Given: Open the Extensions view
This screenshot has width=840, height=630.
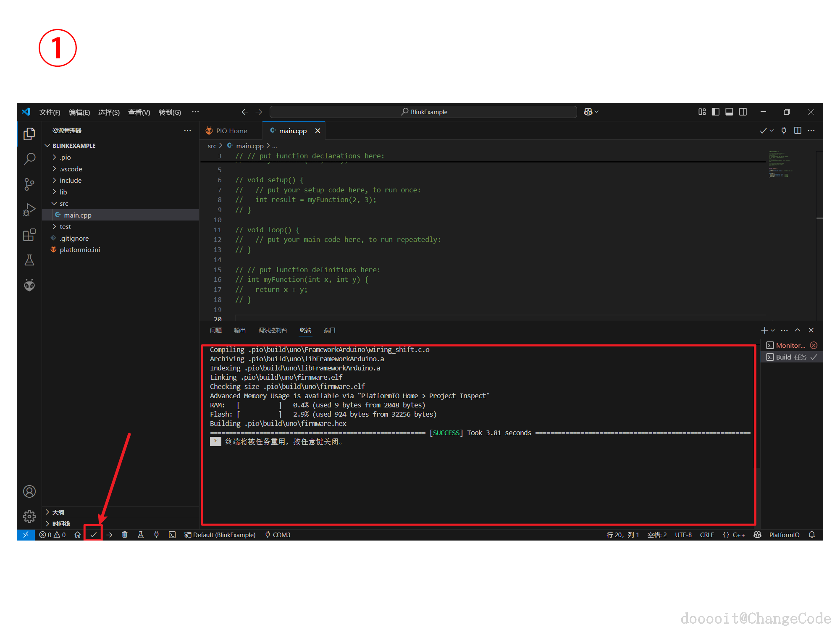Looking at the screenshot, I should pyautogui.click(x=29, y=235).
